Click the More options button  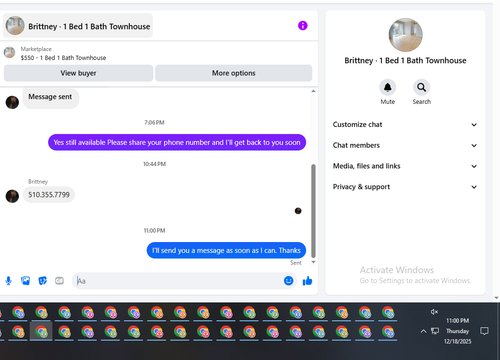pyautogui.click(x=234, y=73)
